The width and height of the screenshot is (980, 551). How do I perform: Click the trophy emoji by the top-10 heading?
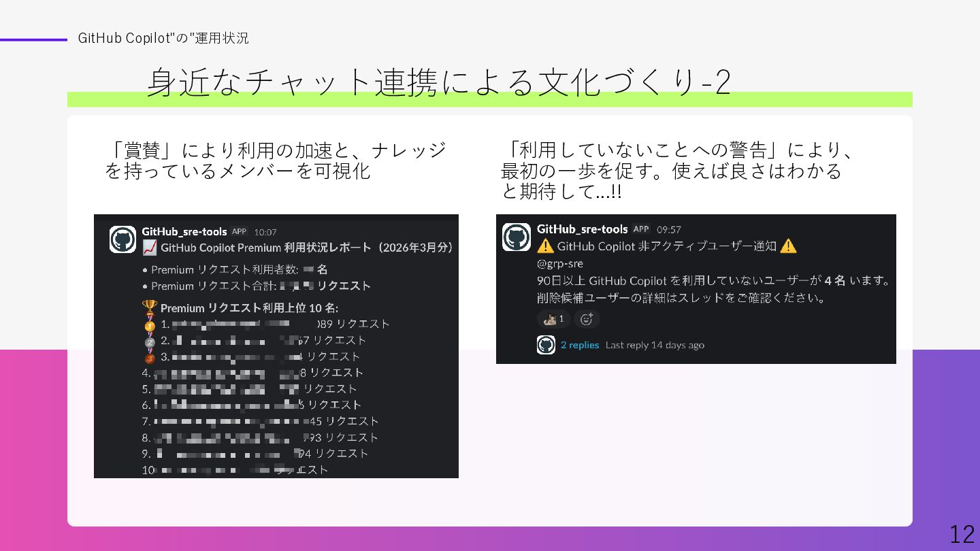click(x=150, y=308)
